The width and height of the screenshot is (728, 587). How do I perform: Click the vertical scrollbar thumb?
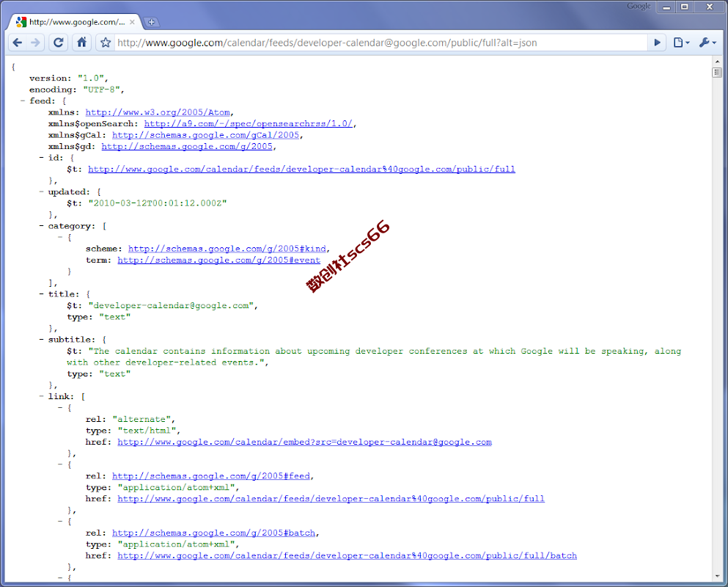(x=717, y=73)
